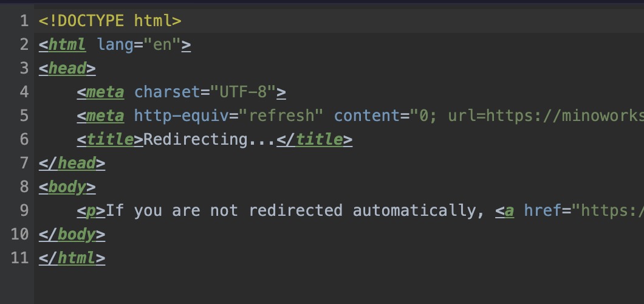Click the opening body tag
Image resolution: width=644 pixels, height=304 pixels.
pyautogui.click(x=67, y=187)
